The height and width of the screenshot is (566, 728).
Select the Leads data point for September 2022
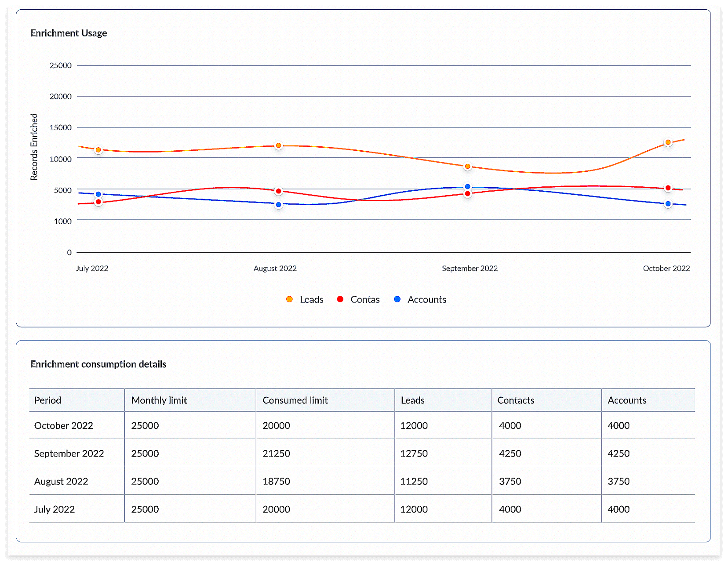click(x=468, y=167)
